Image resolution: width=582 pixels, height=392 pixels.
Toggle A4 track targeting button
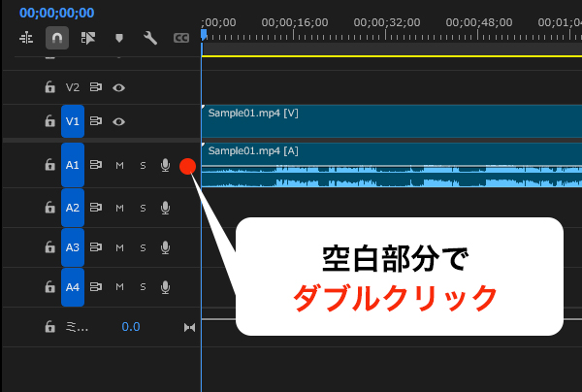pyautogui.click(x=73, y=287)
